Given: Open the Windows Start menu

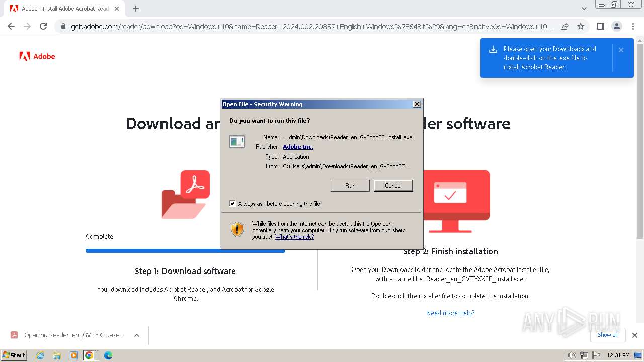Looking at the screenshot, I should pyautogui.click(x=14, y=355).
